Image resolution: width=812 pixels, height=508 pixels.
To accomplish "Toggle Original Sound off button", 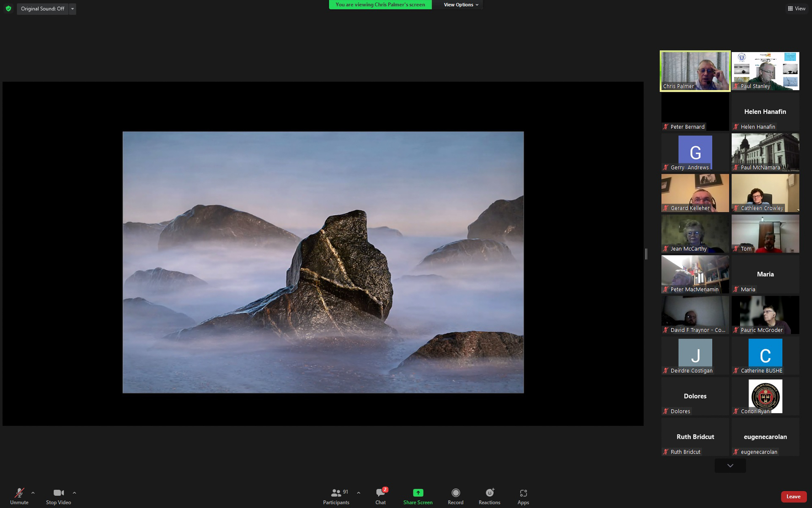I will pyautogui.click(x=43, y=9).
